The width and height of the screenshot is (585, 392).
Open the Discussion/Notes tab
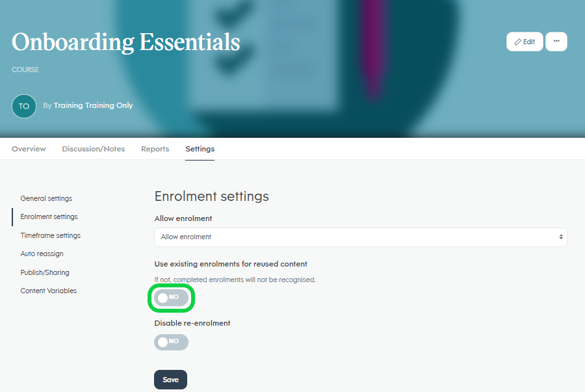coord(93,149)
